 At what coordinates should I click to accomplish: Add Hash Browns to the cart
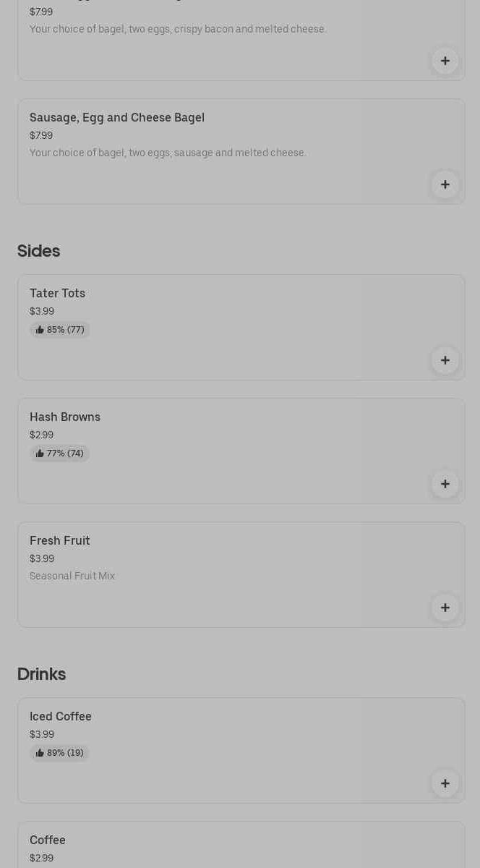click(x=445, y=484)
